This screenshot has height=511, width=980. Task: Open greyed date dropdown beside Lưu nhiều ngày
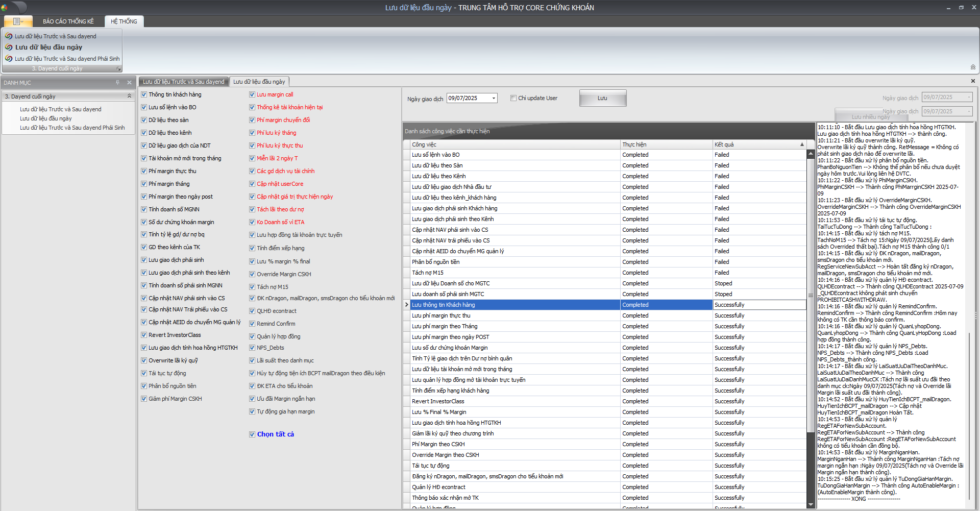click(x=969, y=111)
